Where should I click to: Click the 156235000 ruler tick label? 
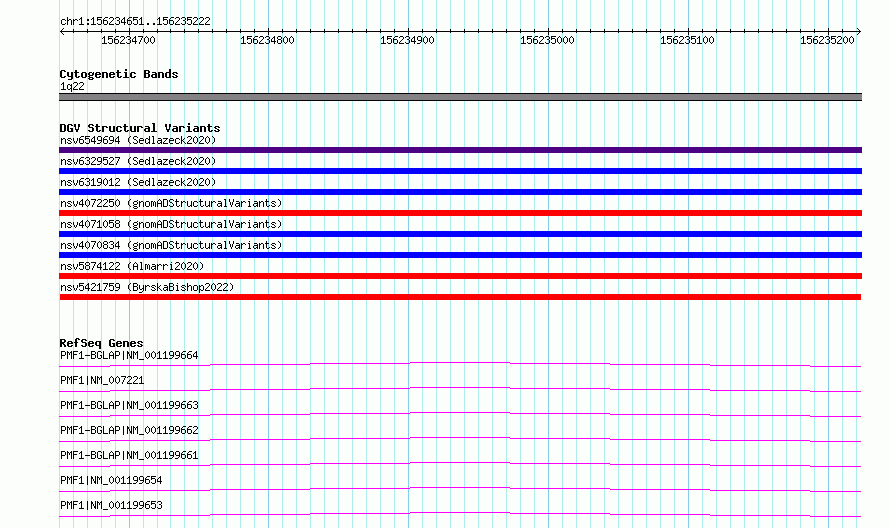point(547,40)
